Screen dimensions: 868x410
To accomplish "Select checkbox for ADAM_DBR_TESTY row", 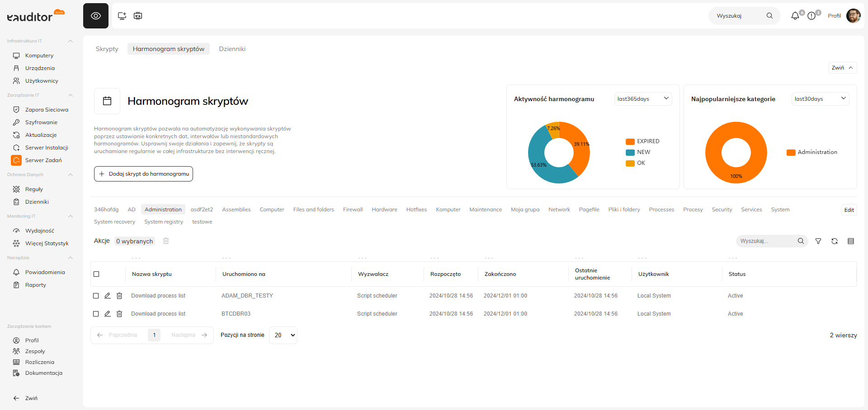I will [x=96, y=296].
